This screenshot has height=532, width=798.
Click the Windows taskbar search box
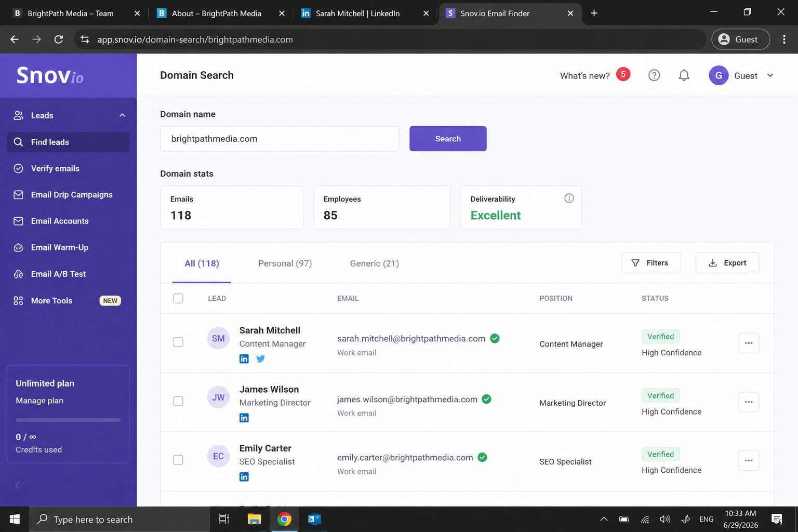[x=119, y=519]
